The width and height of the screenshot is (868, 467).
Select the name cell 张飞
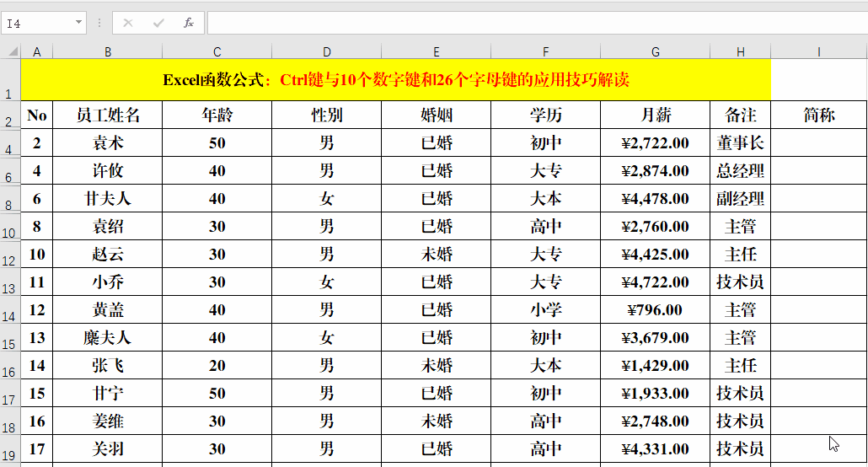[107, 366]
